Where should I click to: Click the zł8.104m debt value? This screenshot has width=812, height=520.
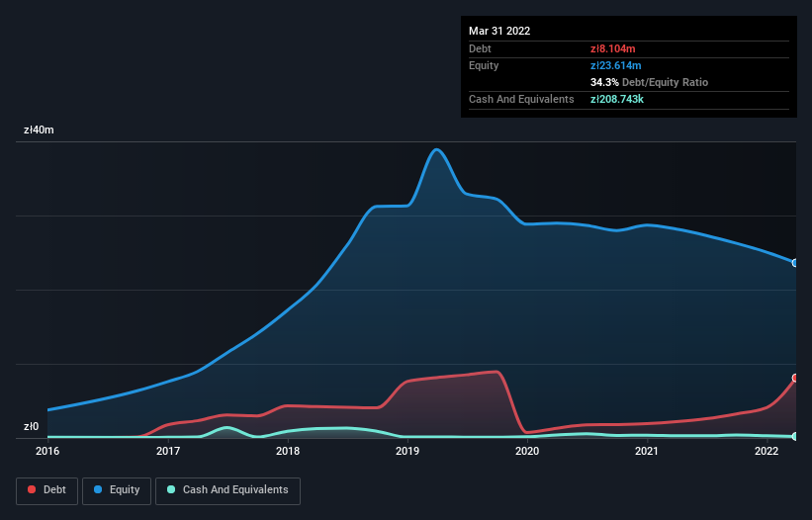tap(612, 48)
